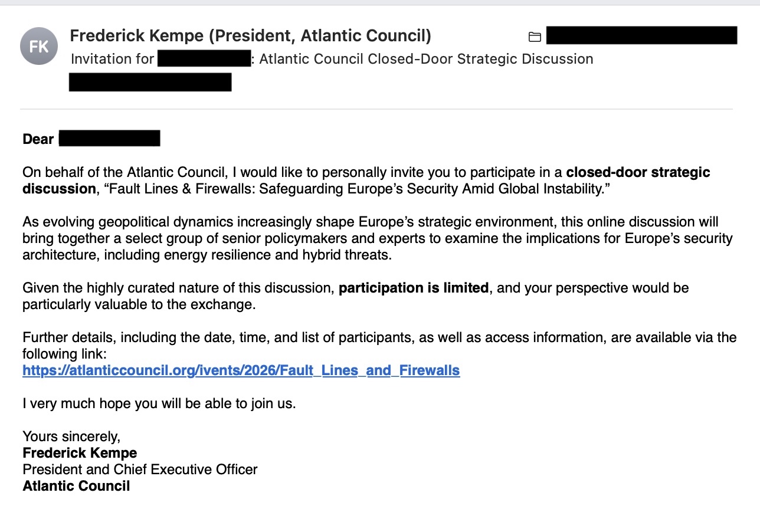Click "President and Chief Executive Officer" title line
760x532 pixels.
point(140,469)
